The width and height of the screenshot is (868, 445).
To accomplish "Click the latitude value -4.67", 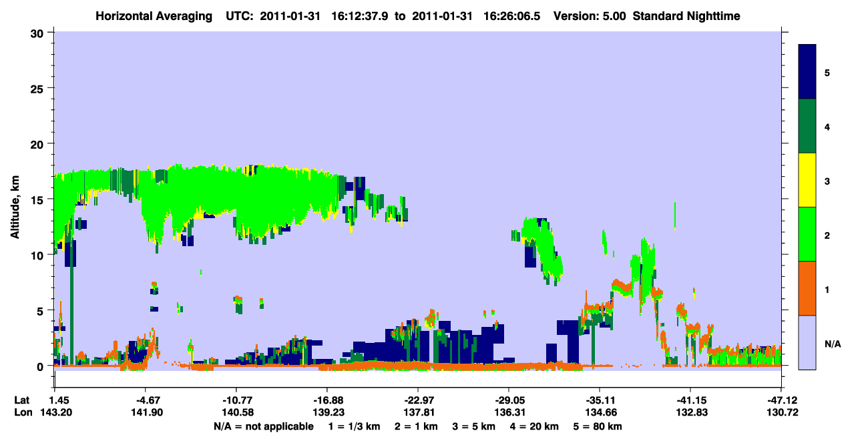I will point(145,400).
